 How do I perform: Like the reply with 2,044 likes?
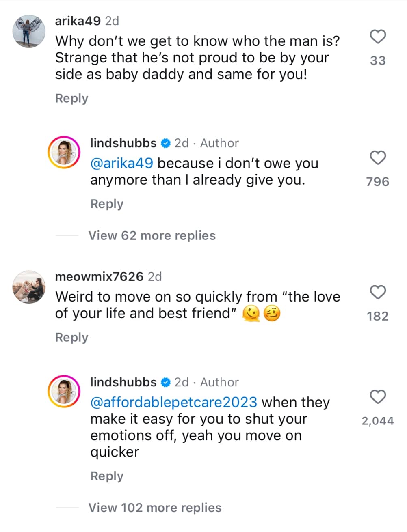click(x=378, y=397)
